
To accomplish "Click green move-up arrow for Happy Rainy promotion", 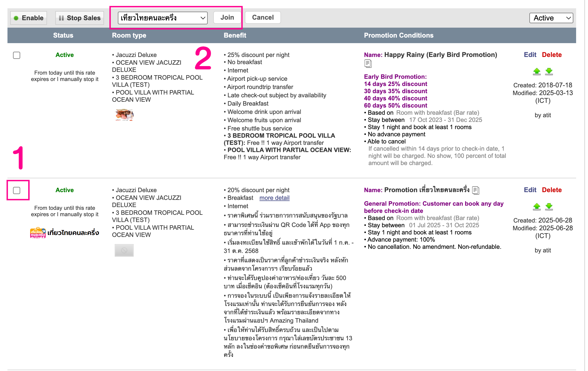I will pyautogui.click(x=537, y=72).
